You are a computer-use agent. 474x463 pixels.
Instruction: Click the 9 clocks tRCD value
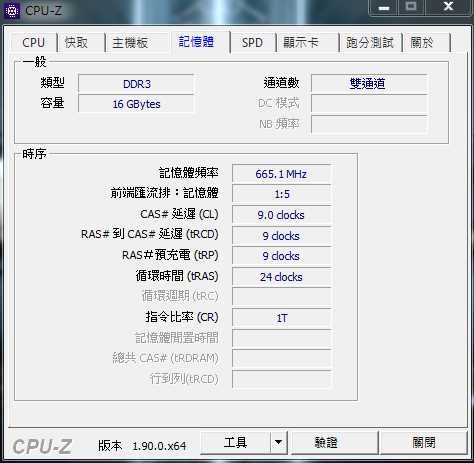(x=282, y=236)
